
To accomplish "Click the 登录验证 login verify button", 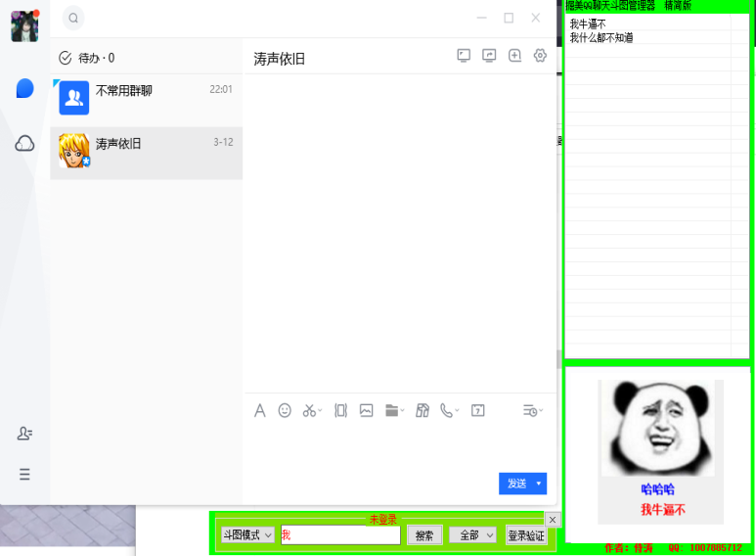I will point(526,535).
